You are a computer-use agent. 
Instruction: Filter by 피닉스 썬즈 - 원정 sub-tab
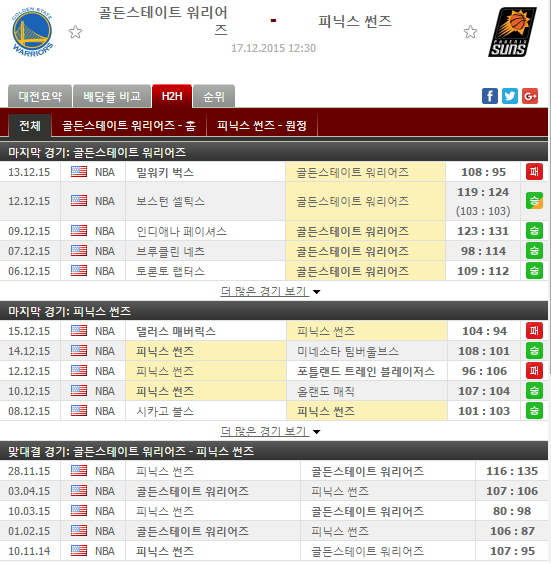(262, 126)
